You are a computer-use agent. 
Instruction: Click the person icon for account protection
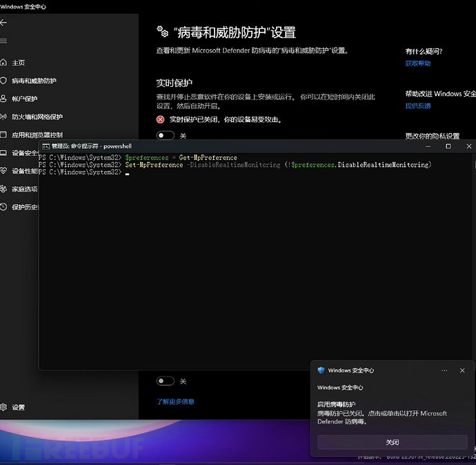coord(3,99)
